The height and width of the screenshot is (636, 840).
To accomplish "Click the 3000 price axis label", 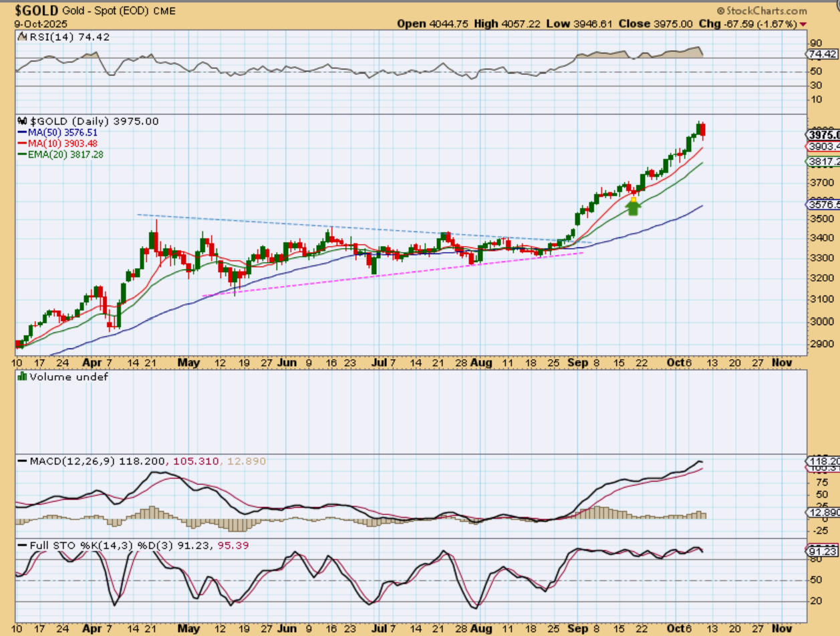I will [821, 321].
